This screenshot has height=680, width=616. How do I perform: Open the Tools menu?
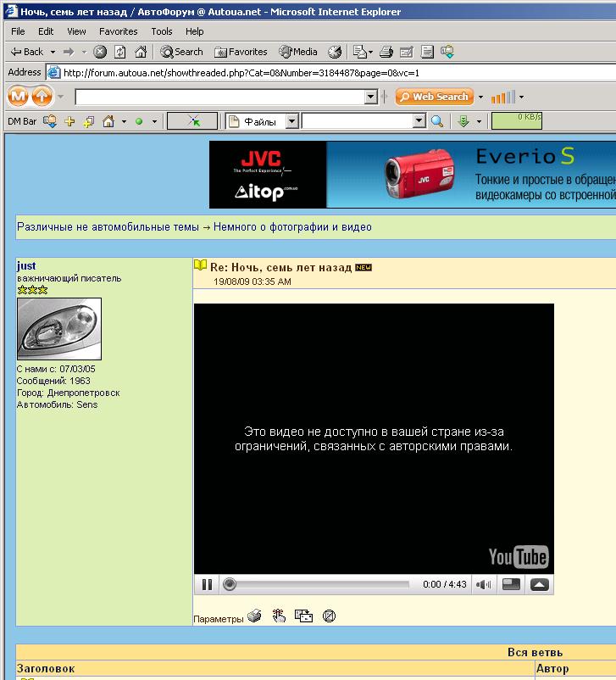[162, 31]
